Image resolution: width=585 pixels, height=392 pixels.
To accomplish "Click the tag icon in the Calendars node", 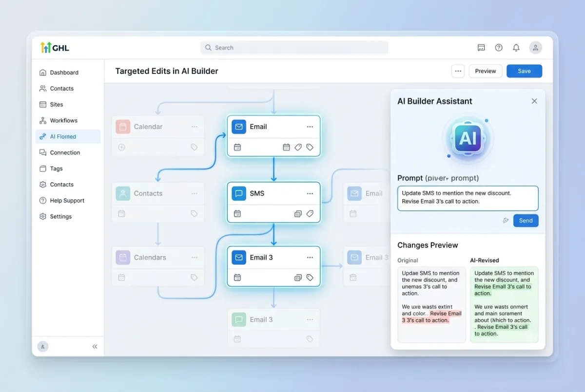I will (194, 278).
